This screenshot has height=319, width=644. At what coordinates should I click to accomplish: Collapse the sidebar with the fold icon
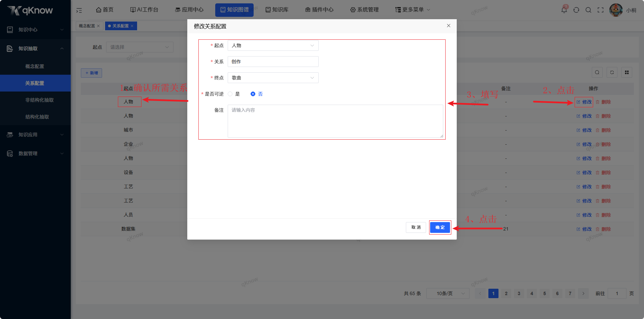pos(79,10)
